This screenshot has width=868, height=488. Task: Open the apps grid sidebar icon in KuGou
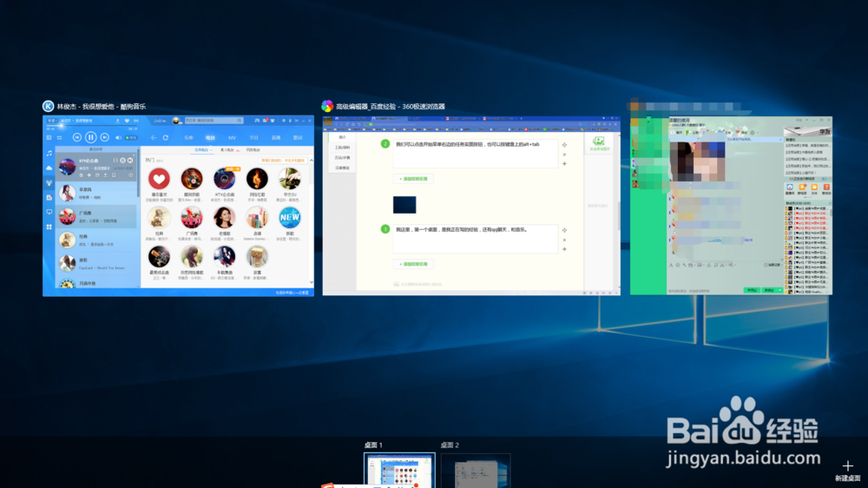(x=49, y=228)
